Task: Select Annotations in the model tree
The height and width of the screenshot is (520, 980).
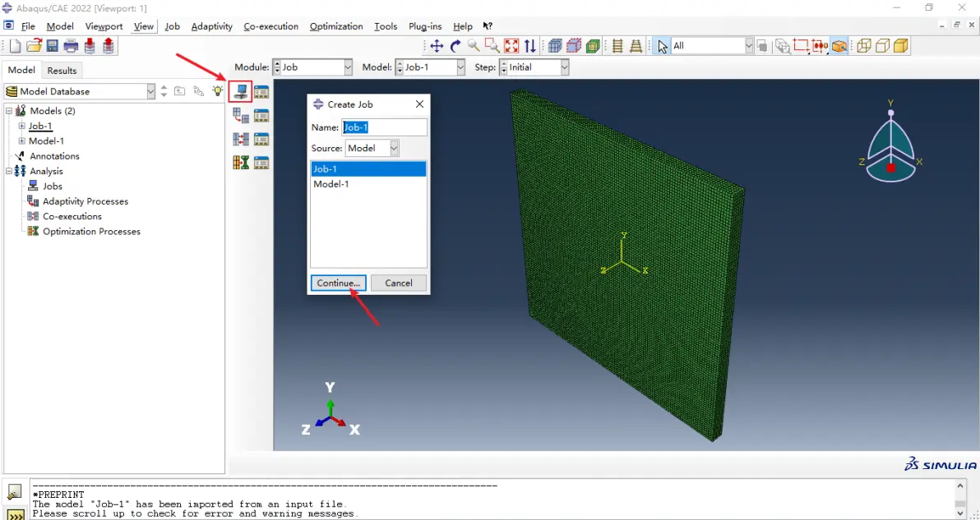Action: tap(55, 156)
